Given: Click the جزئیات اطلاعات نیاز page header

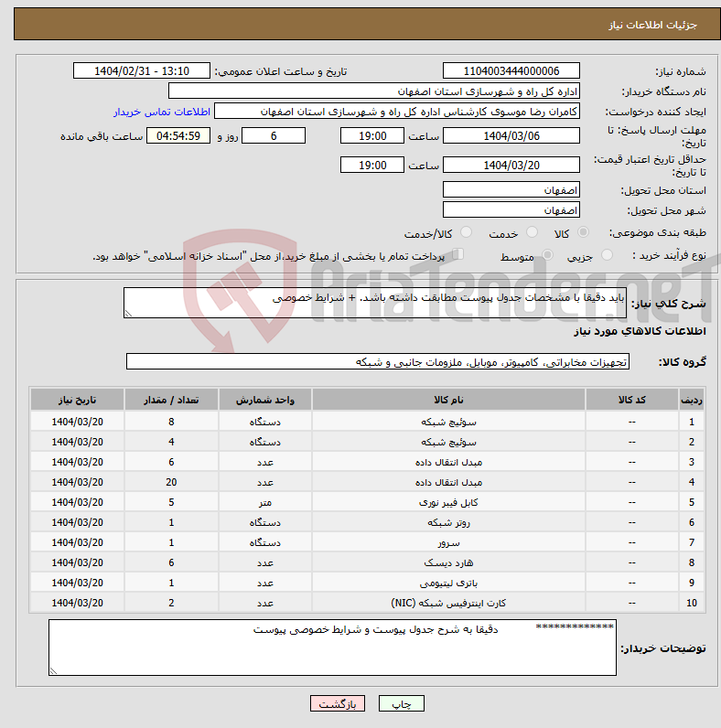Looking at the screenshot, I should click(652, 25).
